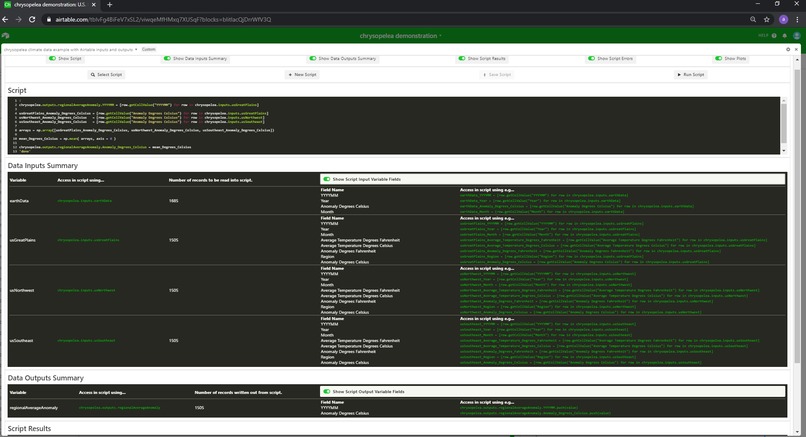Close the chrysopelea demonstration browser tab

[x=94, y=5]
